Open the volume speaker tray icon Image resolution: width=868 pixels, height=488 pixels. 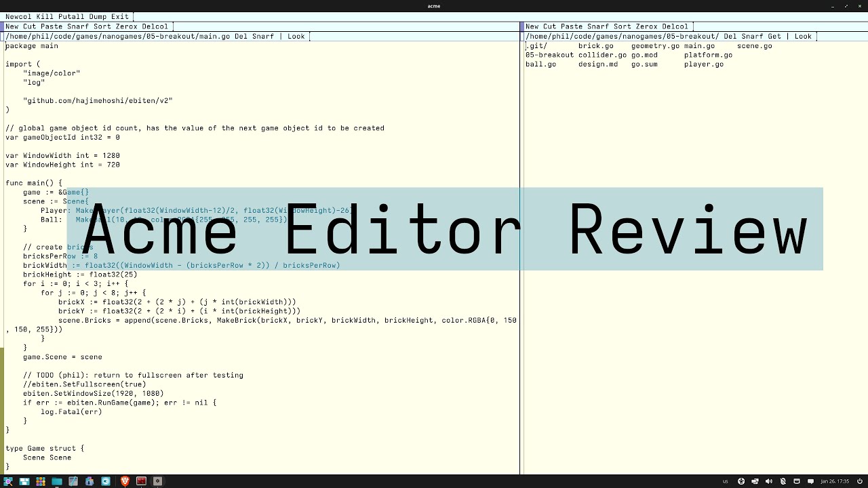coord(769,481)
